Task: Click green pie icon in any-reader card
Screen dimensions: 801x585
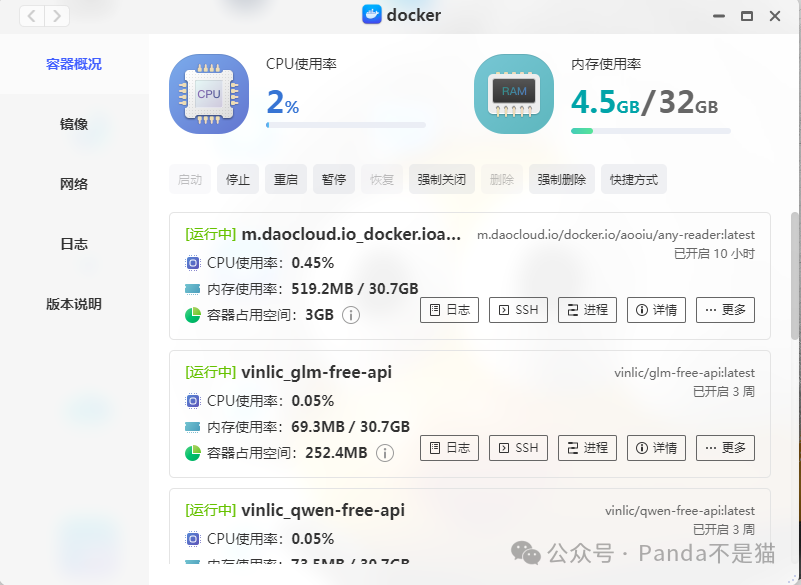Action: point(193,315)
